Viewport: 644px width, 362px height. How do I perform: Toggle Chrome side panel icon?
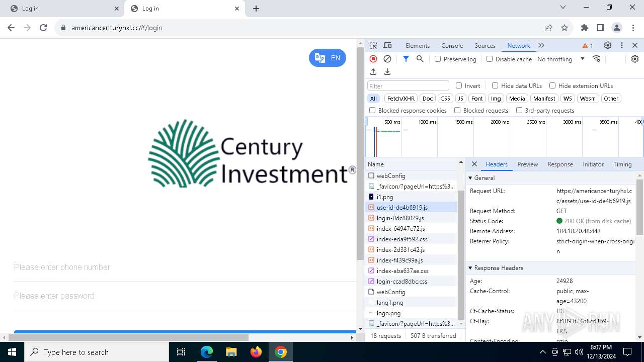[x=601, y=28]
